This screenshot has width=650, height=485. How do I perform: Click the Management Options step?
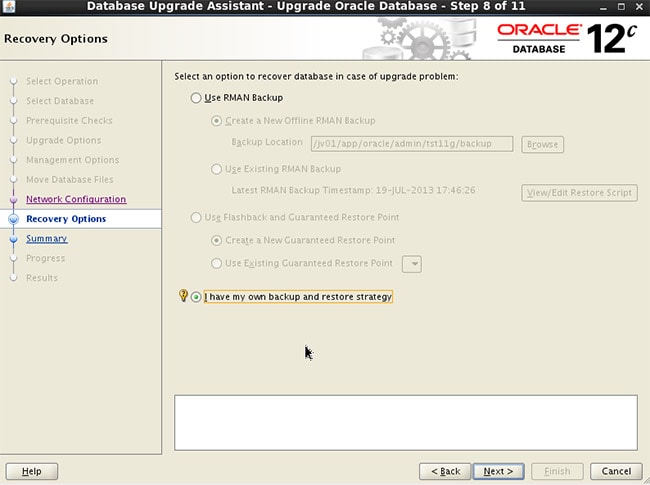73,160
